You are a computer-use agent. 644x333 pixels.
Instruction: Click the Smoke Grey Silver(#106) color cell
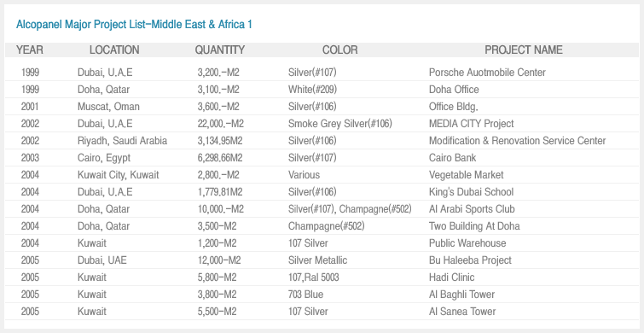340,124
